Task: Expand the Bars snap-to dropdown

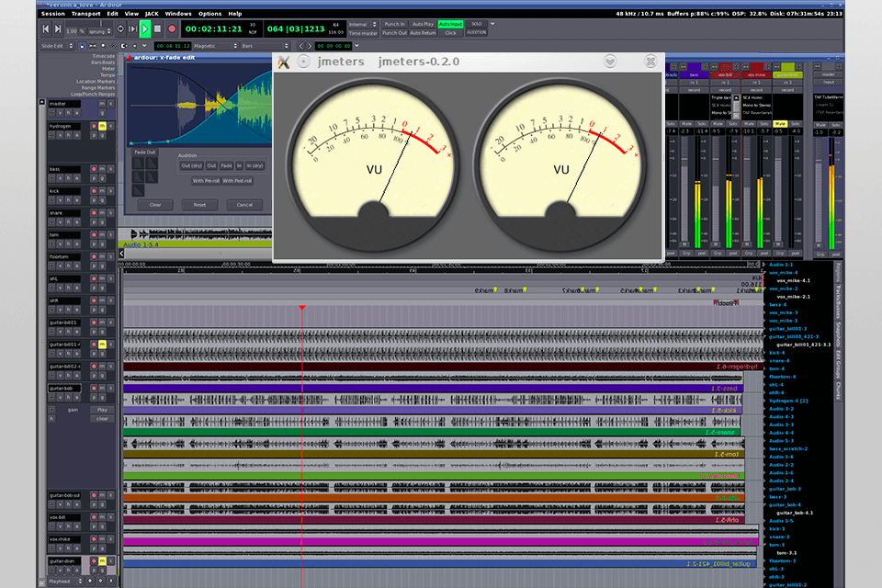Action: (262, 45)
